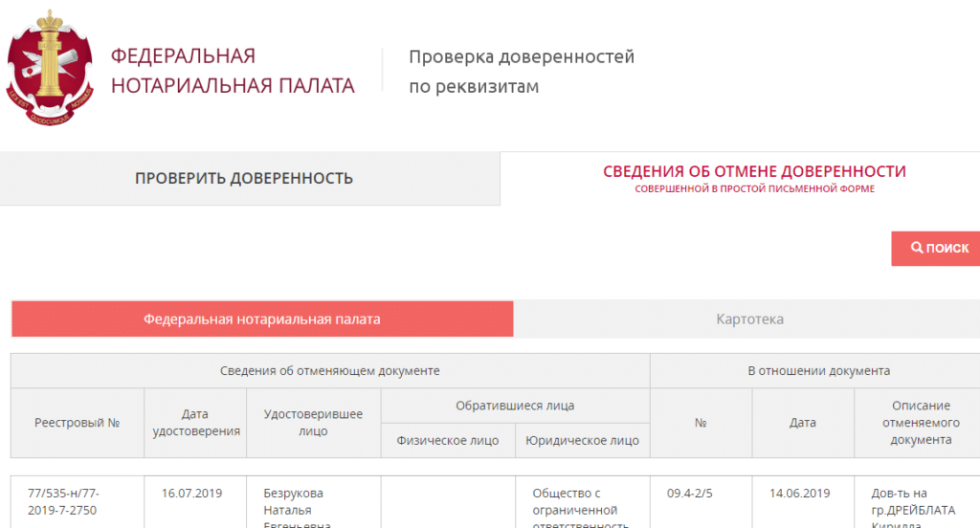Click the 16.07.2019 certification date cell
Screen dimensions: 980x528
click(x=191, y=494)
